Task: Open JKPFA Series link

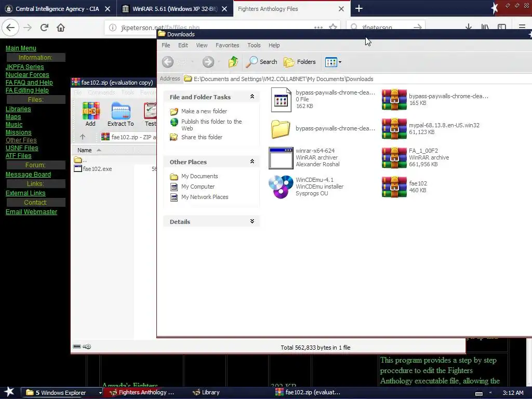Action: tap(25, 67)
